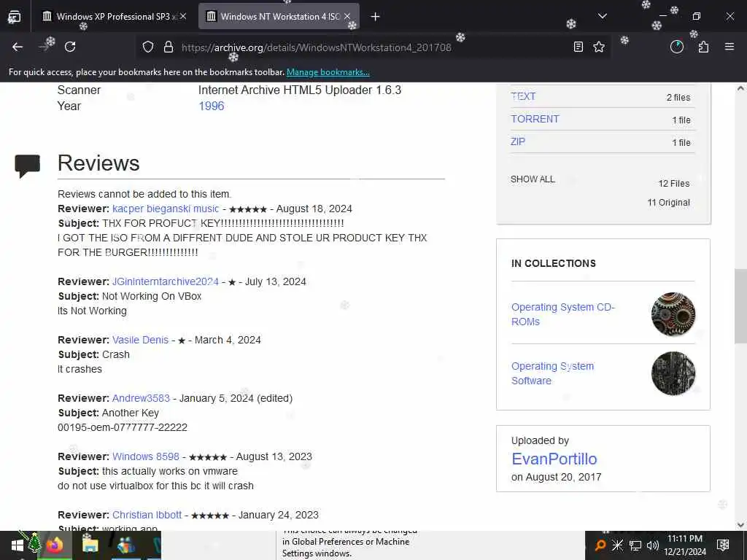Click the scrollbar down arrow
Image resolution: width=747 pixels, height=560 pixels.
[x=741, y=525]
